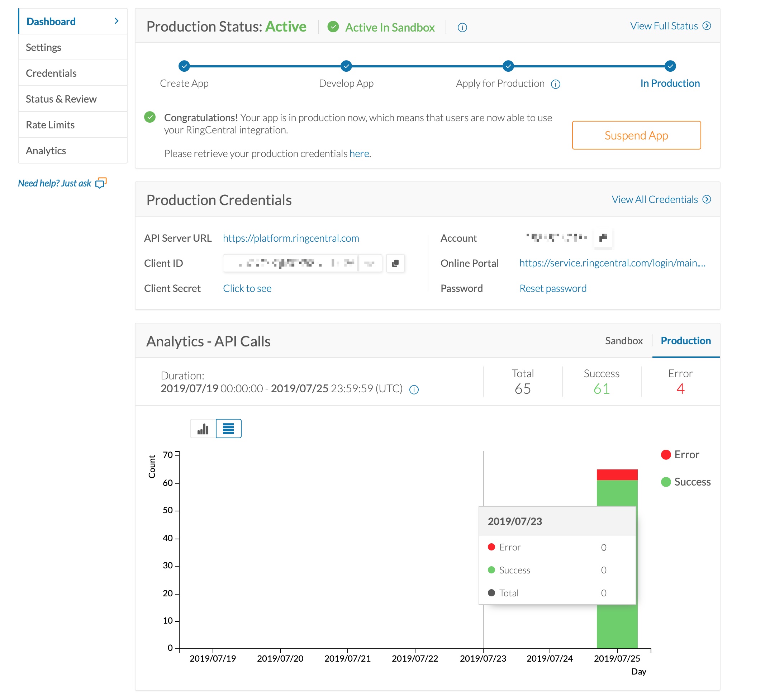The image size is (770, 700).
Task: Click the In Production step circle
Action: click(670, 66)
